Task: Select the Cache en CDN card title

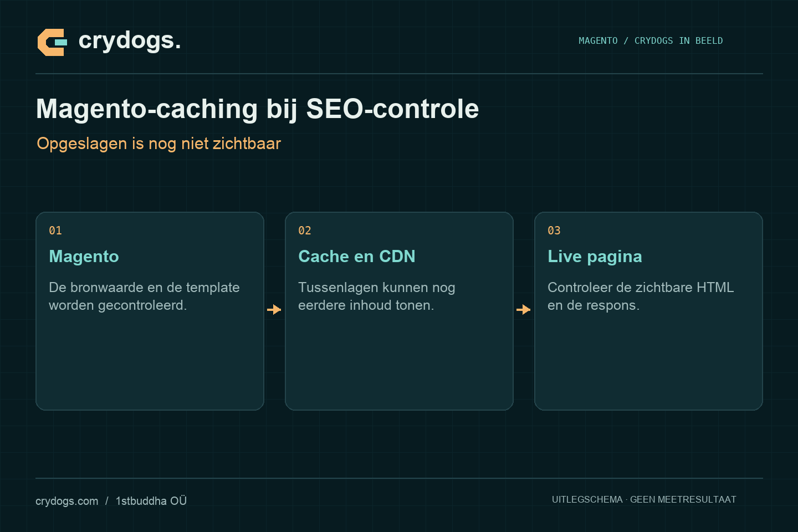Action: [x=357, y=257]
